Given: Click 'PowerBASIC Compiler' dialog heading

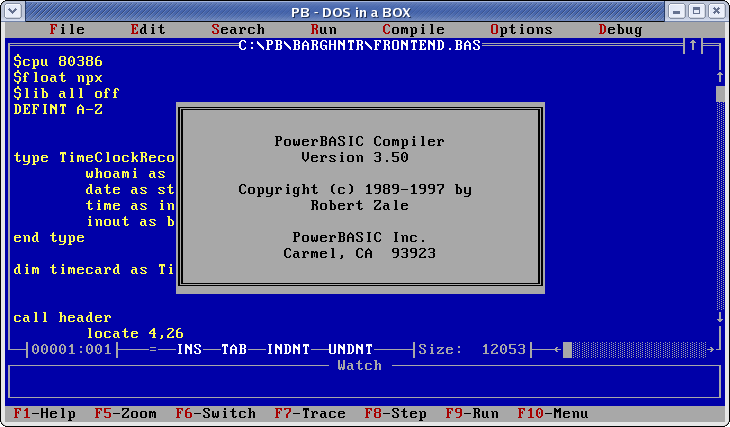Looking at the screenshot, I should [359, 142].
